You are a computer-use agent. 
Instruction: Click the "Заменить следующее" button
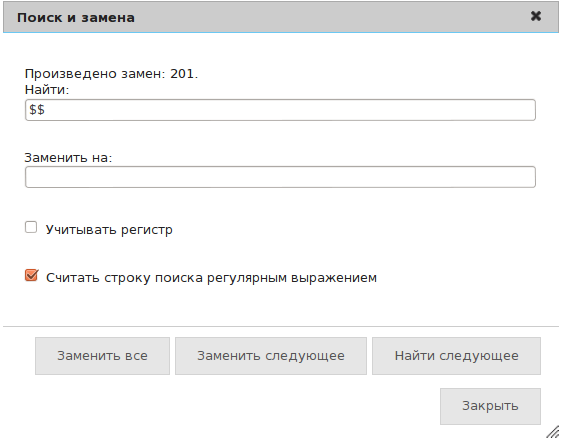coord(271,356)
